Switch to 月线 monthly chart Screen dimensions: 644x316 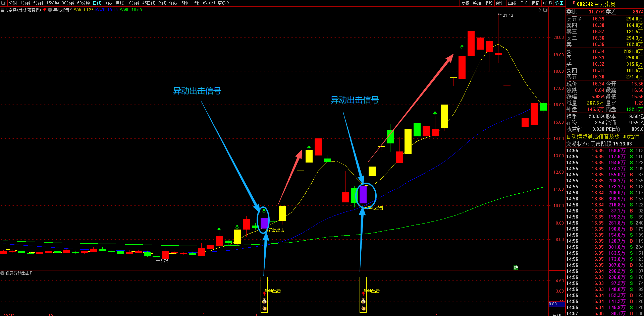(120, 3)
